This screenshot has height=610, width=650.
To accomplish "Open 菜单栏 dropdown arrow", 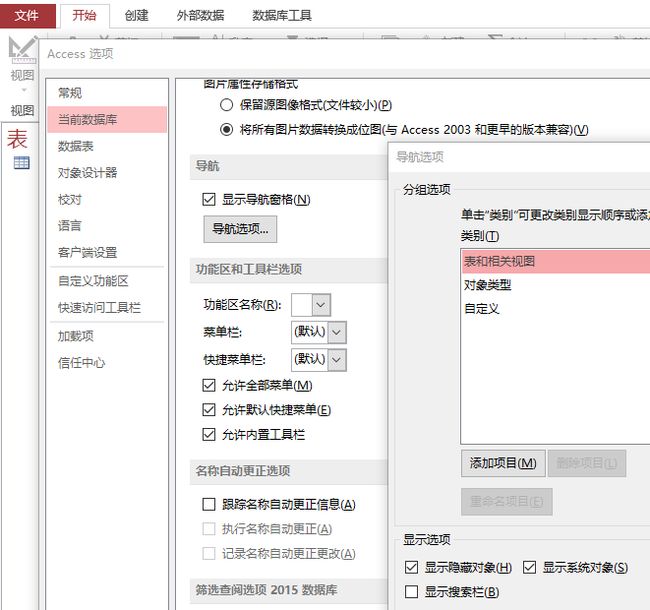I will (x=337, y=332).
